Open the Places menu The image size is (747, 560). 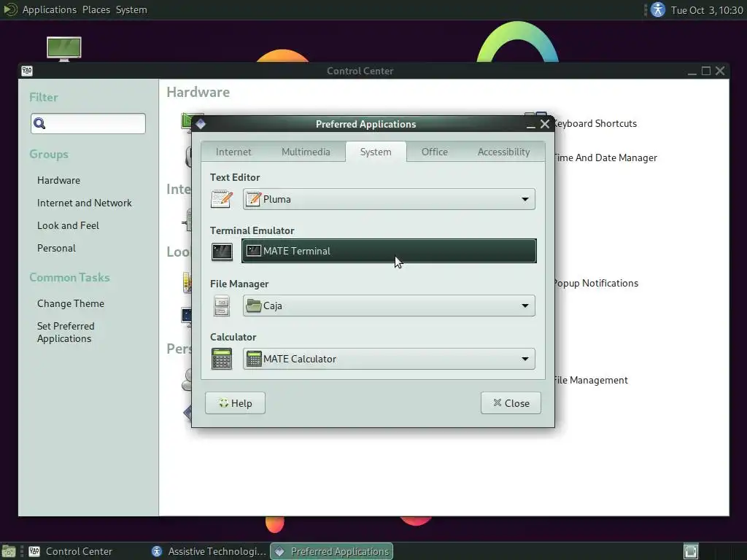point(96,9)
